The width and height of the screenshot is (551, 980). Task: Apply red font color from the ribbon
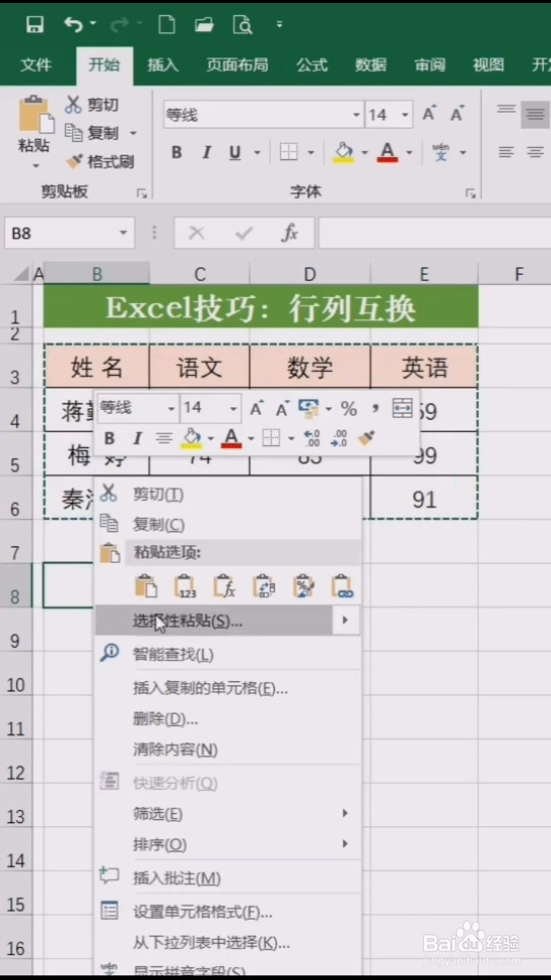388,152
